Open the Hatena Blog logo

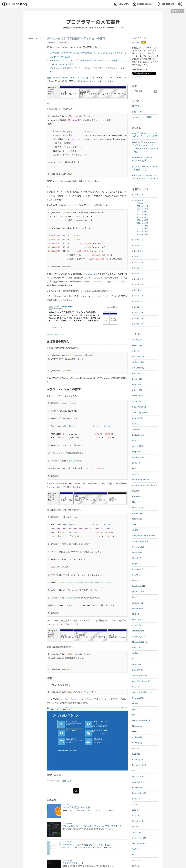14,4
